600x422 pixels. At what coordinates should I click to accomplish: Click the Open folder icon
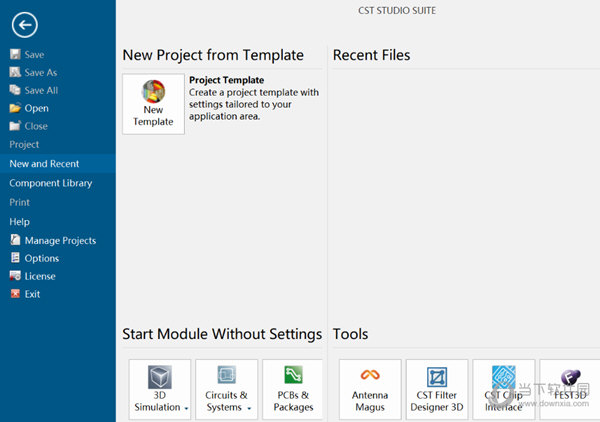[15, 108]
